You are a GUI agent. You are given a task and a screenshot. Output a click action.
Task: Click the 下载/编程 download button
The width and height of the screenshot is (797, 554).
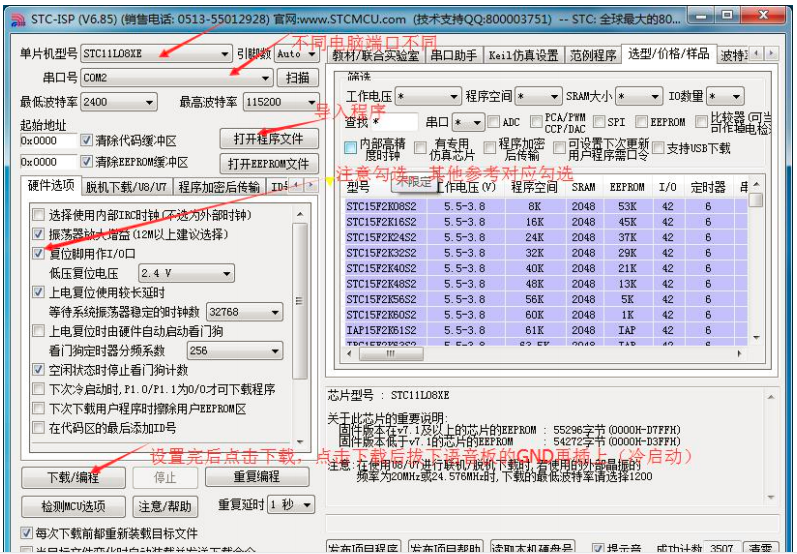click(x=73, y=477)
